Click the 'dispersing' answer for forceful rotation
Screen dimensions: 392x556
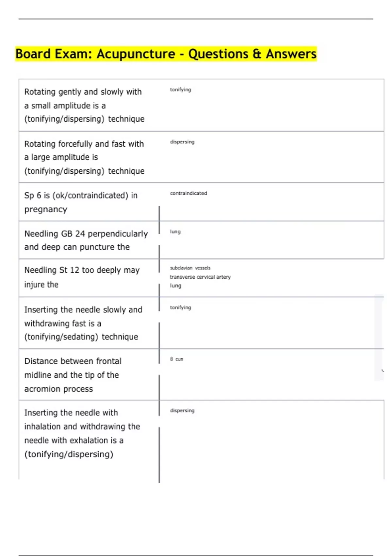coord(182,142)
